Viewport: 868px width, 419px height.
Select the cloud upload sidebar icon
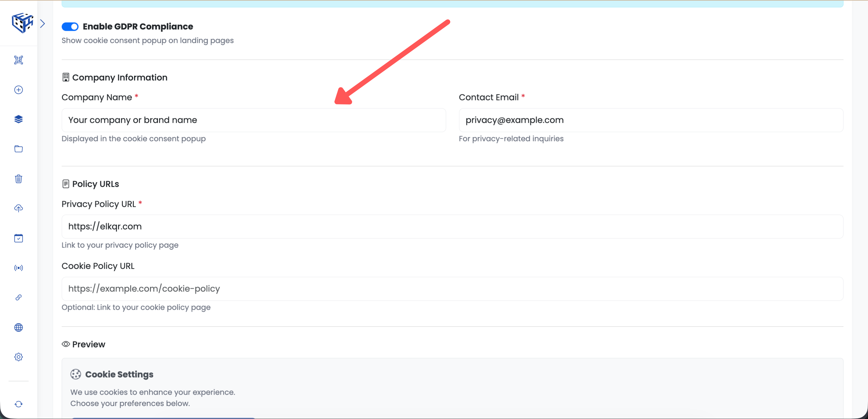[x=19, y=208]
